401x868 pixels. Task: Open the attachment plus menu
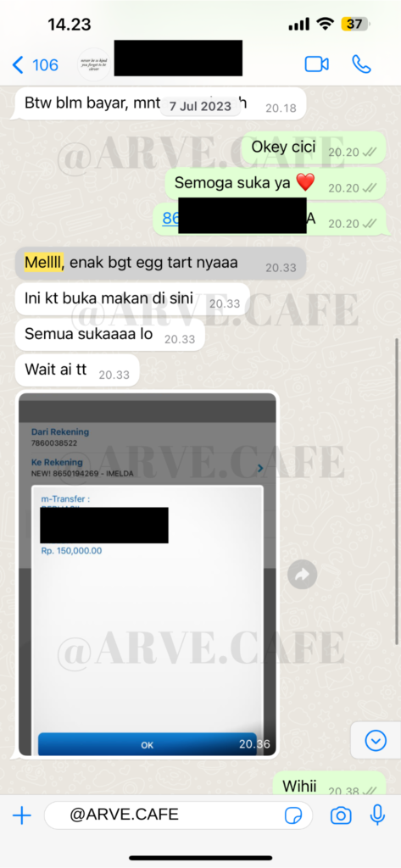tap(21, 815)
